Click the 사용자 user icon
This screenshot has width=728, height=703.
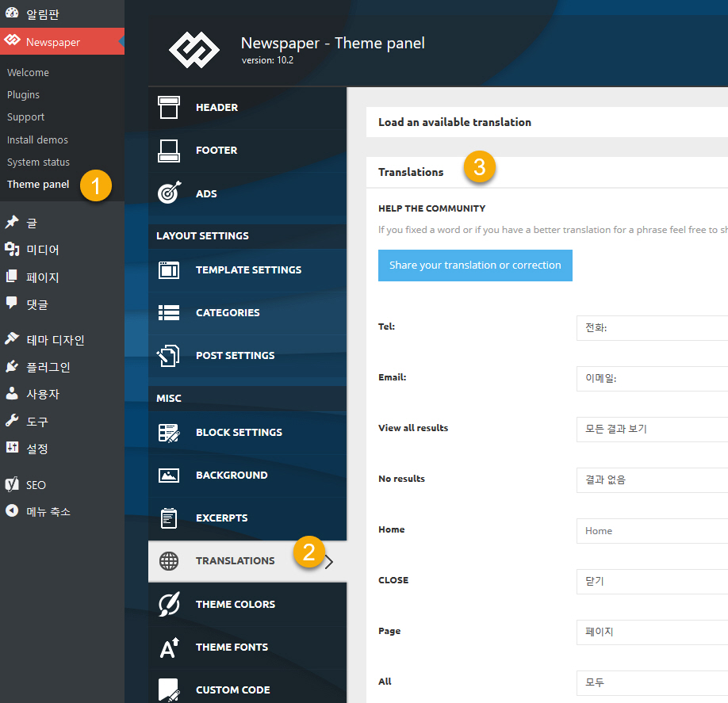[x=12, y=393]
